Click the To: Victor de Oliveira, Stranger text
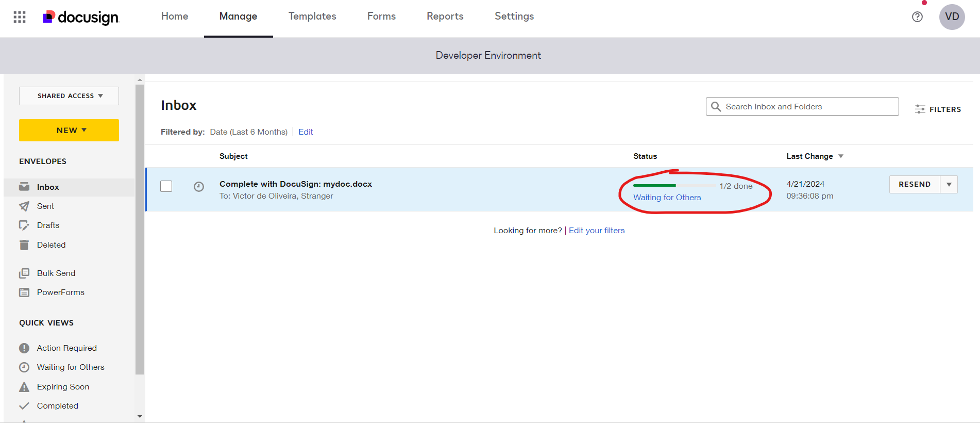This screenshot has width=980, height=423. click(x=276, y=196)
